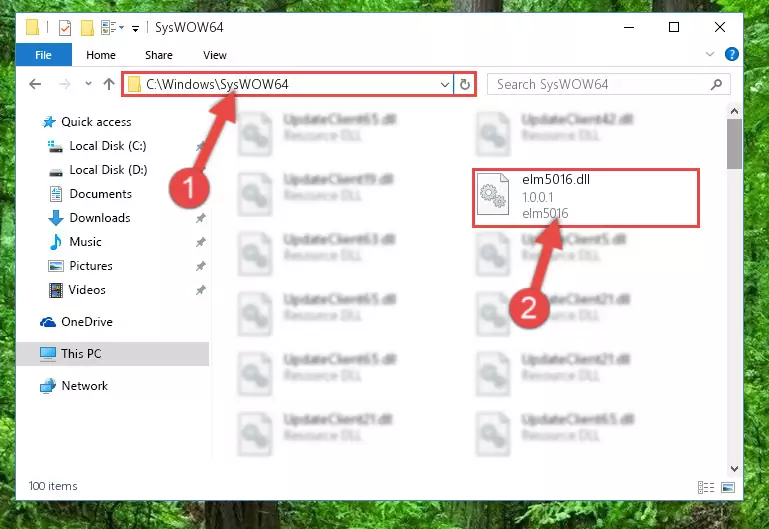This screenshot has width=769, height=529.
Task: Open Pictures in navigation pane
Action: [x=91, y=266]
